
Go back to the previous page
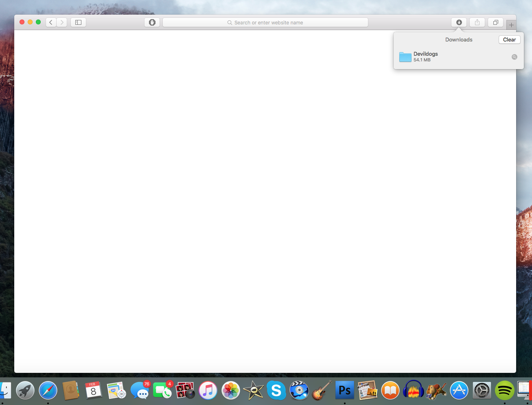pos(51,22)
